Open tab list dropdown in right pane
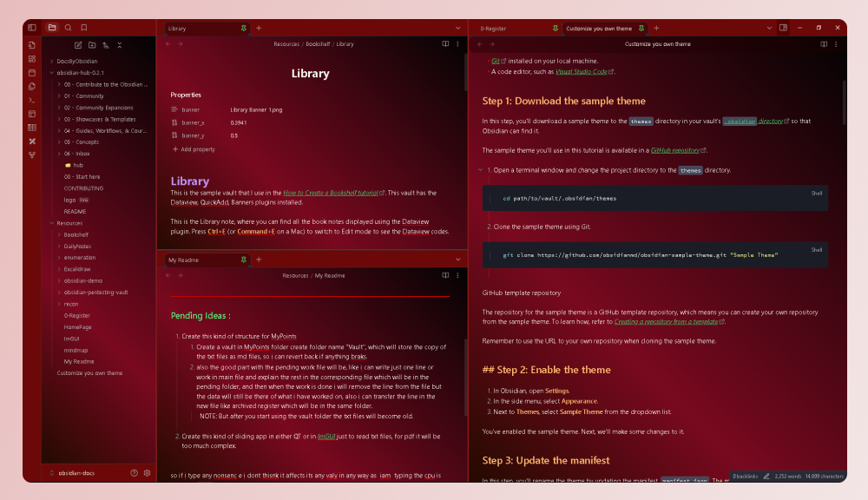Viewport: 868px width, 500px height. click(x=769, y=29)
